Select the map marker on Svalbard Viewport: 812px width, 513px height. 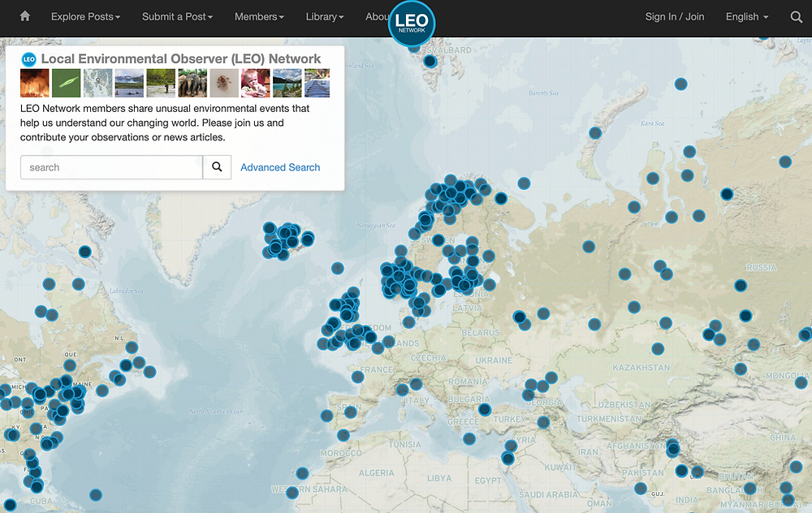coord(430,62)
